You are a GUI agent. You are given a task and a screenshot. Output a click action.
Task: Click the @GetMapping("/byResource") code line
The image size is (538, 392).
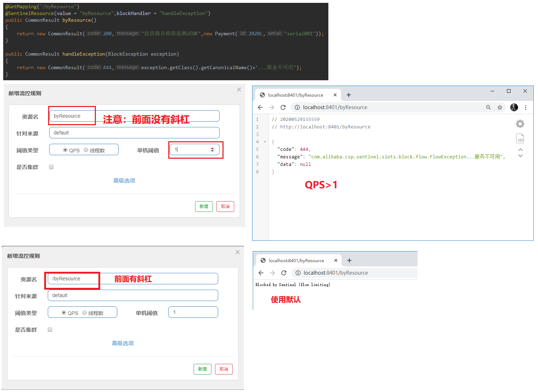(42, 7)
